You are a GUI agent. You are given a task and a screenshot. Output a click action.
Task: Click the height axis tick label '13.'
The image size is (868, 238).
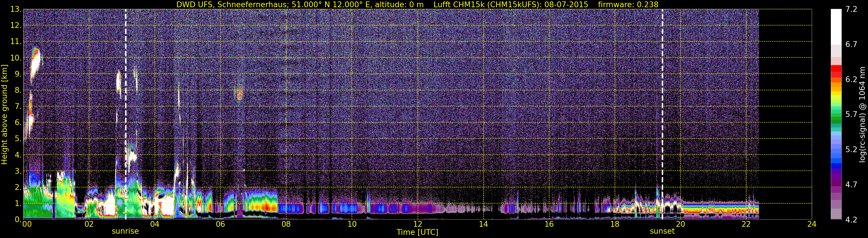tap(16, 10)
